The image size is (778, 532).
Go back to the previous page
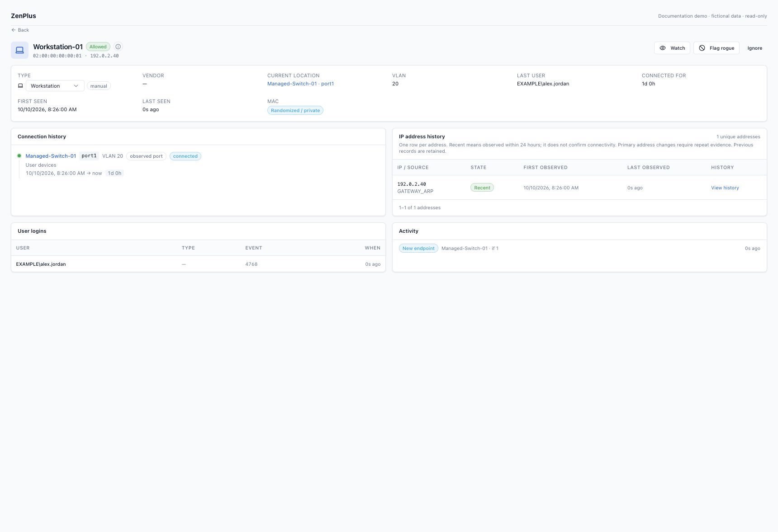(x=20, y=30)
